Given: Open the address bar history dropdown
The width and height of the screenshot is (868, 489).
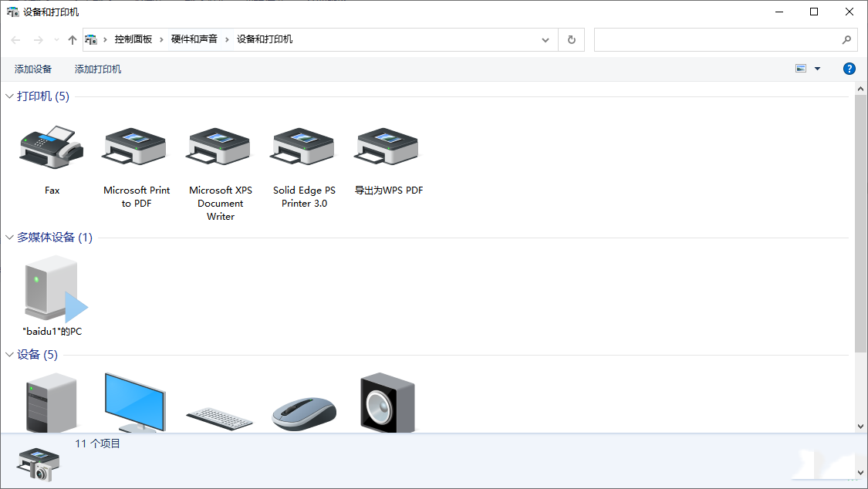Looking at the screenshot, I should click(546, 39).
